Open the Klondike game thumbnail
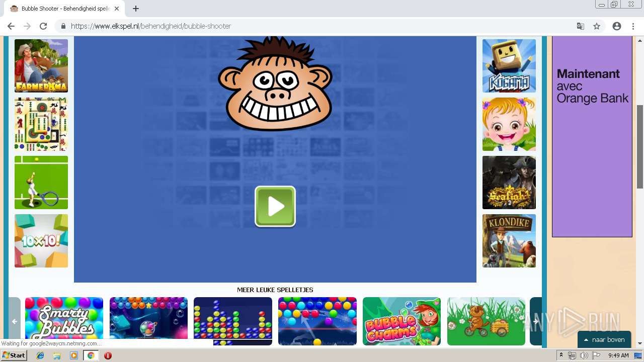644x362 pixels. [x=509, y=241]
